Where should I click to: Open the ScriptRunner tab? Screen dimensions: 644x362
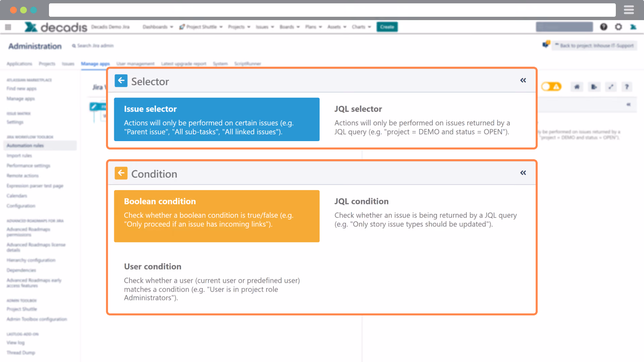[248, 64]
